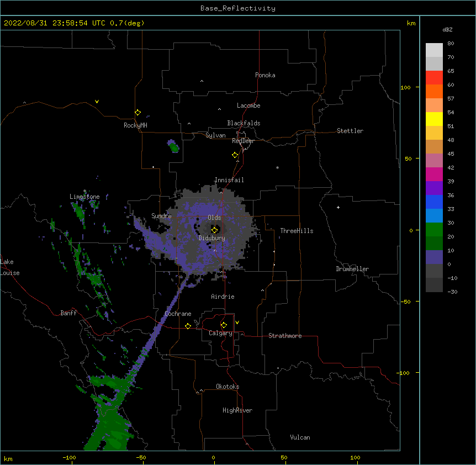Click the yellow diamond marker above the Calgary label
Image resolution: width=476 pixels, height=465 pixels.
(224, 325)
